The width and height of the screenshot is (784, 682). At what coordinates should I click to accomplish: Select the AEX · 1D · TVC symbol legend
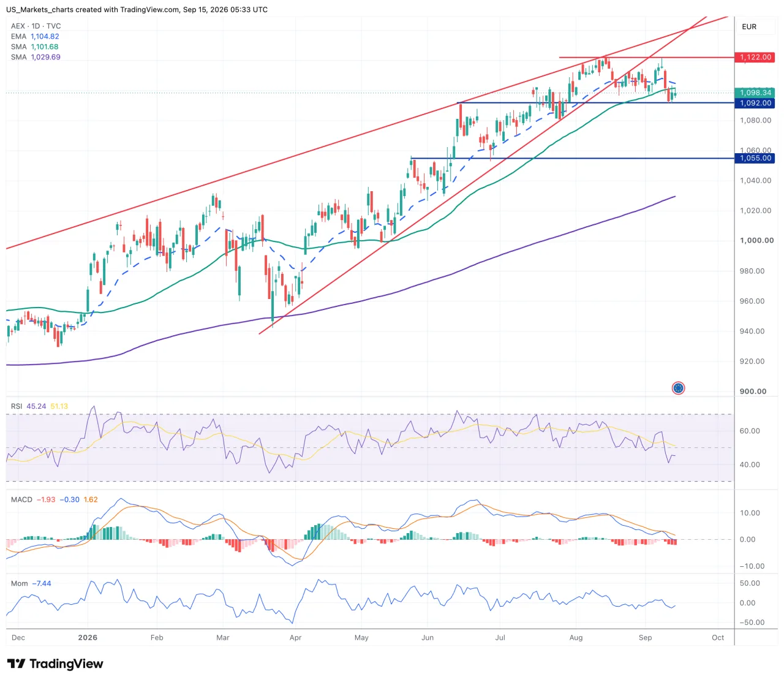click(36, 26)
